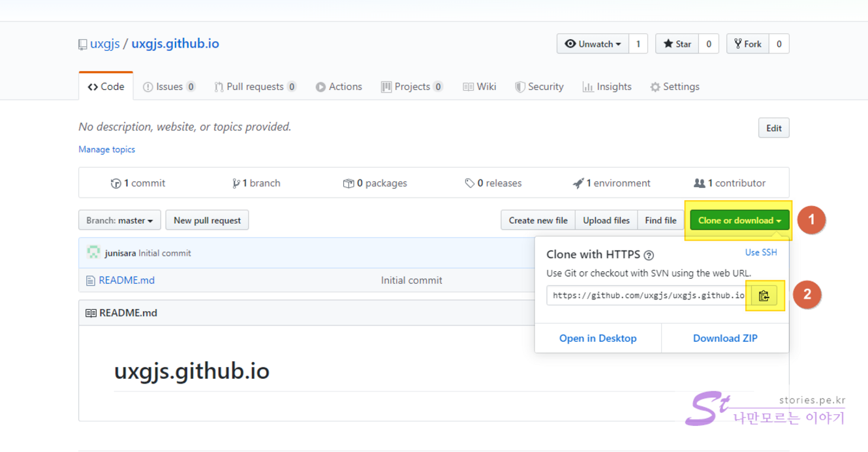Click the Download ZIP link
The height and width of the screenshot is (452, 868).
(725, 338)
